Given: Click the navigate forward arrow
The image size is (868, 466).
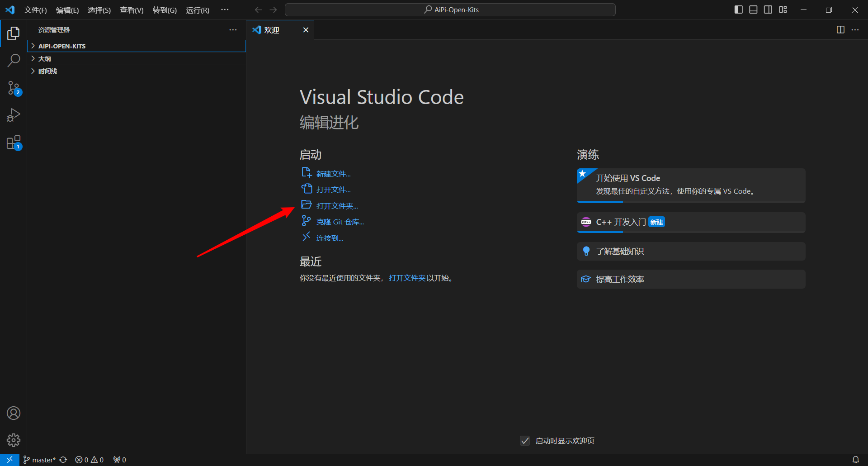Looking at the screenshot, I should tap(274, 10).
